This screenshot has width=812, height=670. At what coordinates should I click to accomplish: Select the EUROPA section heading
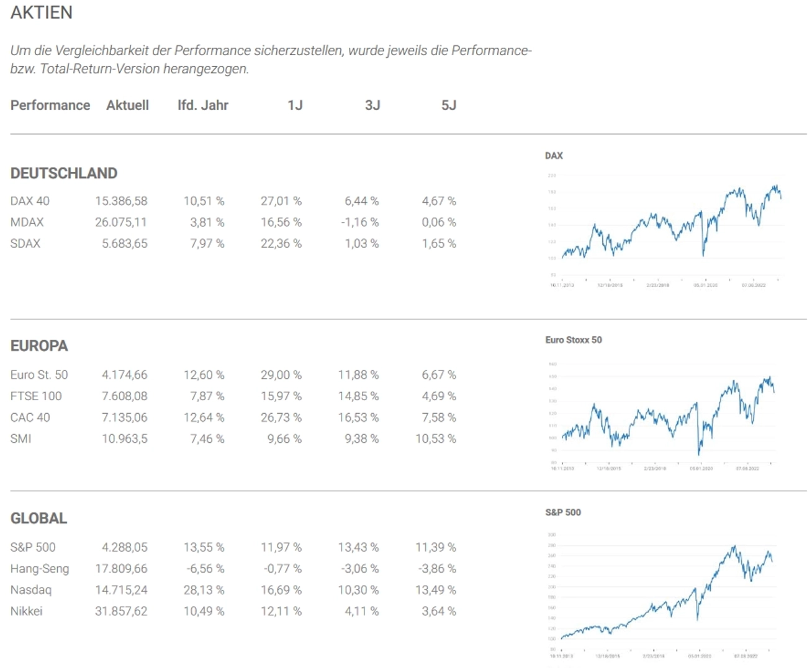pyautogui.click(x=39, y=346)
